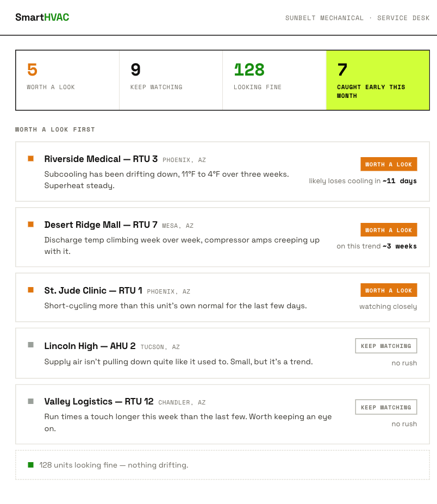This screenshot has width=437, height=504.
Task: Open the Riverside Medical — RTU 3 title
Action: pyautogui.click(x=101, y=159)
